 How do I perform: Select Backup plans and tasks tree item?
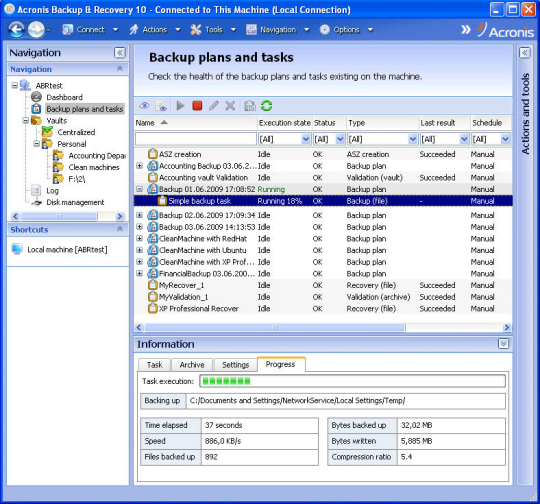(x=85, y=109)
